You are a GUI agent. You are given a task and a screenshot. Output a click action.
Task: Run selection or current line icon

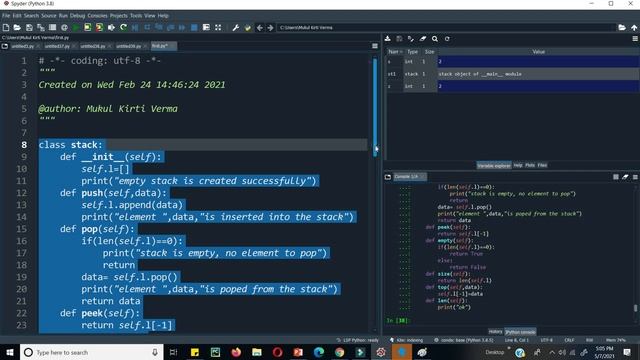[111, 27]
